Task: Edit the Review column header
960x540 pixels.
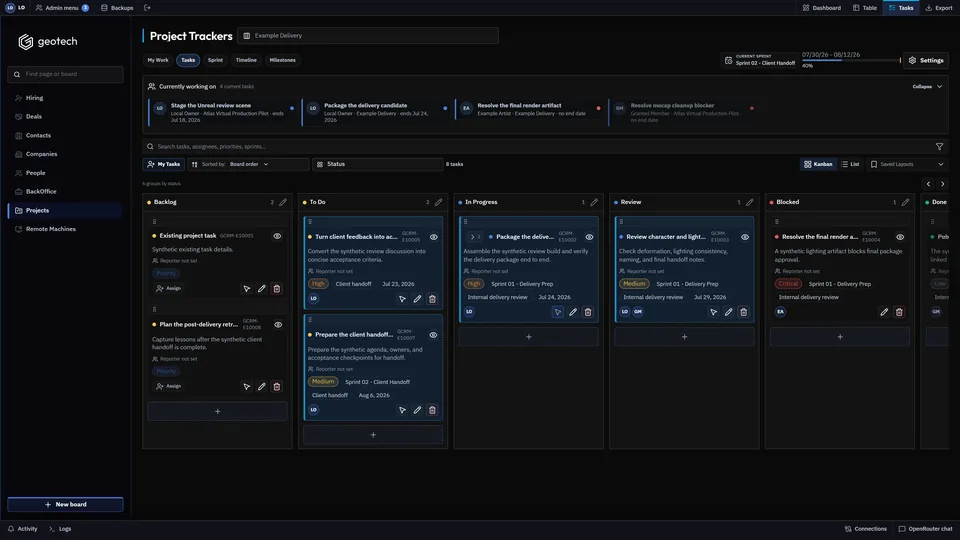Action: click(x=749, y=202)
